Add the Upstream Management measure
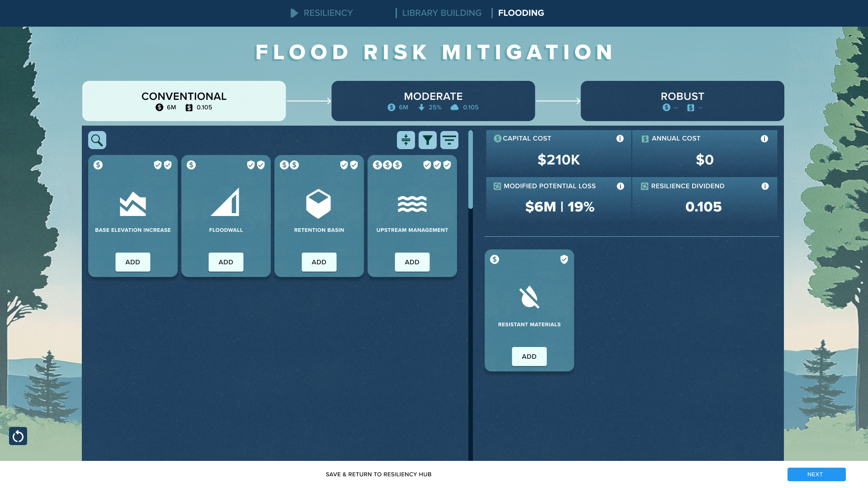Viewport: 868px width, 488px height. (x=412, y=262)
